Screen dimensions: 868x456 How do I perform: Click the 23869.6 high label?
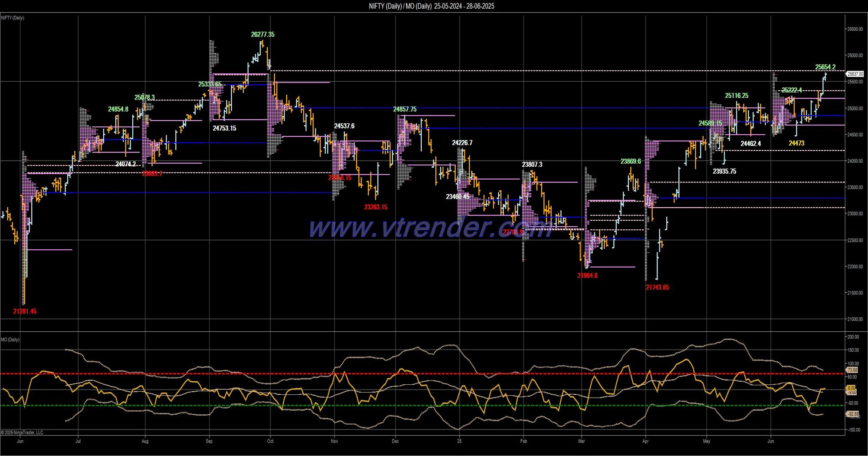click(x=631, y=161)
